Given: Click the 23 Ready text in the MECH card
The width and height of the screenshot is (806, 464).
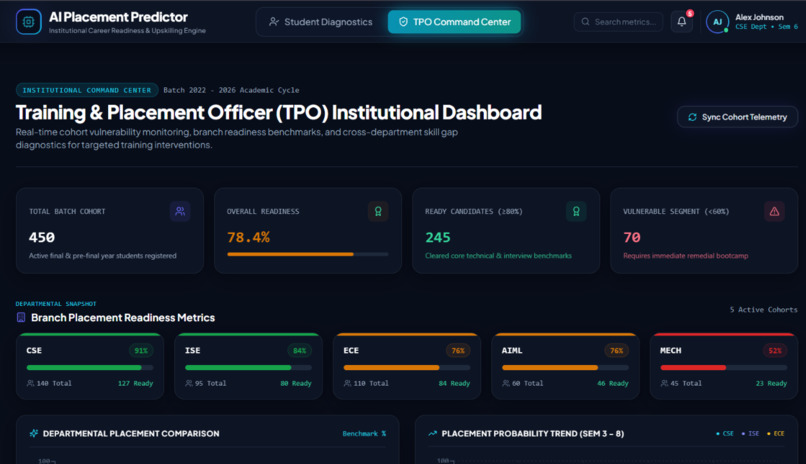Looking at the screenshot, I should point(772,383).
